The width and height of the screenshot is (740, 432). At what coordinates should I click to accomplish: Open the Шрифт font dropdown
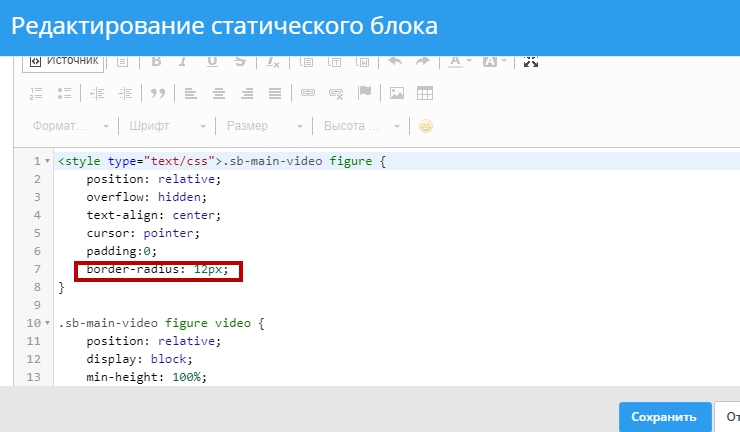tap(167, 127)
